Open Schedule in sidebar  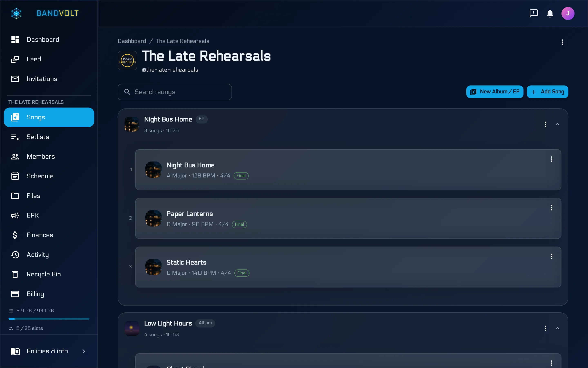(49, 176)
